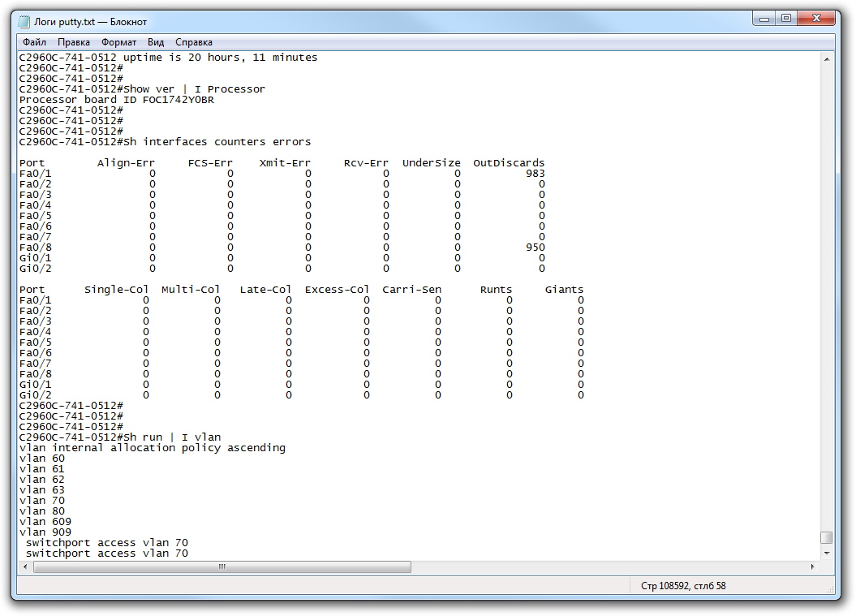The height and width of the screenshot is (616, 856).
Task: Click the OutDiscards value 983
Action: [x=536, y=174]
